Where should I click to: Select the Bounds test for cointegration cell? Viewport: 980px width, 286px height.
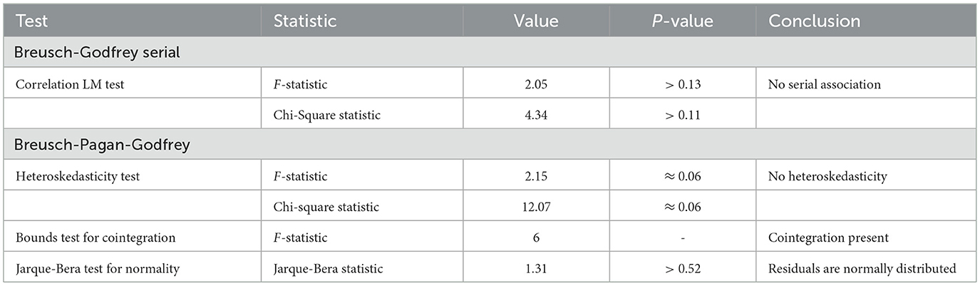pos(95,238)
